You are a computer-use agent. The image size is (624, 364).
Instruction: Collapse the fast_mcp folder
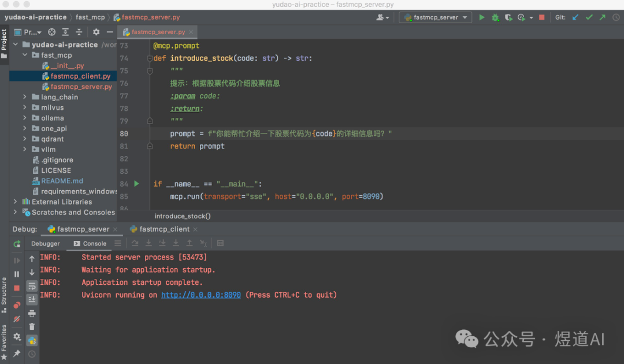tap(25, 55)
